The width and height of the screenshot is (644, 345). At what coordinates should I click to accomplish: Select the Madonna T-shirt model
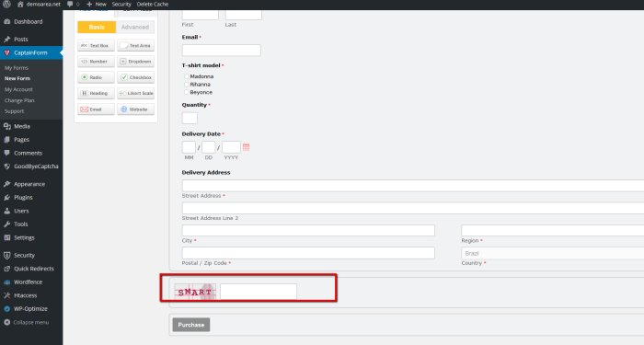pyautogui.click(x=187, y=76)
